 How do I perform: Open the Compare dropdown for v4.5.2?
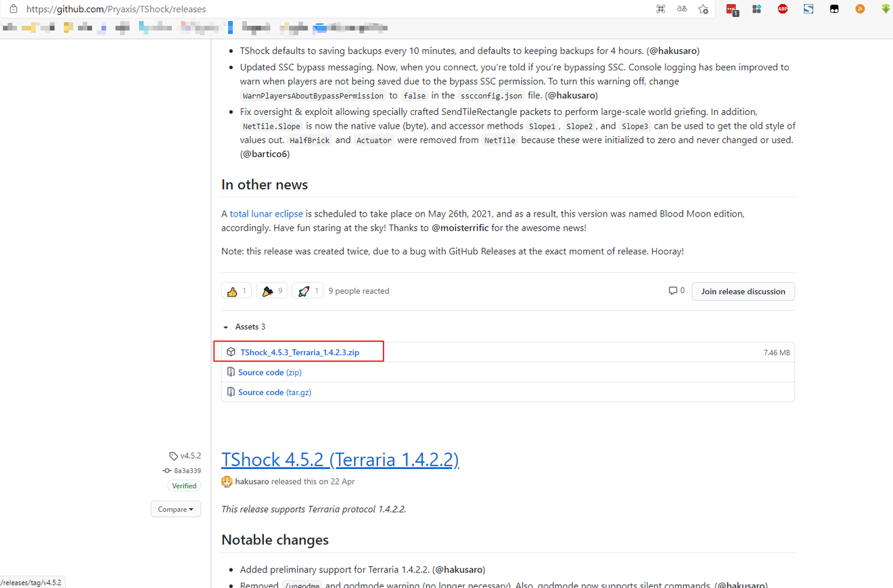(x=176, y=509)
